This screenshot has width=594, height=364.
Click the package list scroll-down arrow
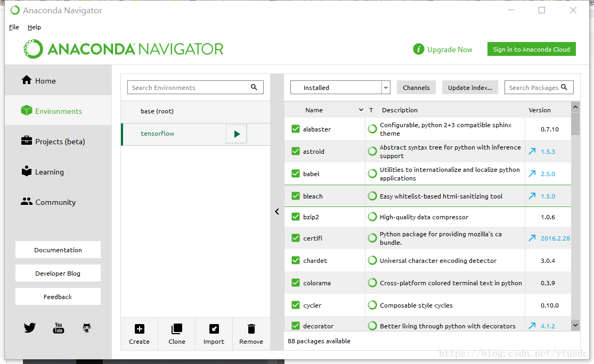[x=575, y=325]
